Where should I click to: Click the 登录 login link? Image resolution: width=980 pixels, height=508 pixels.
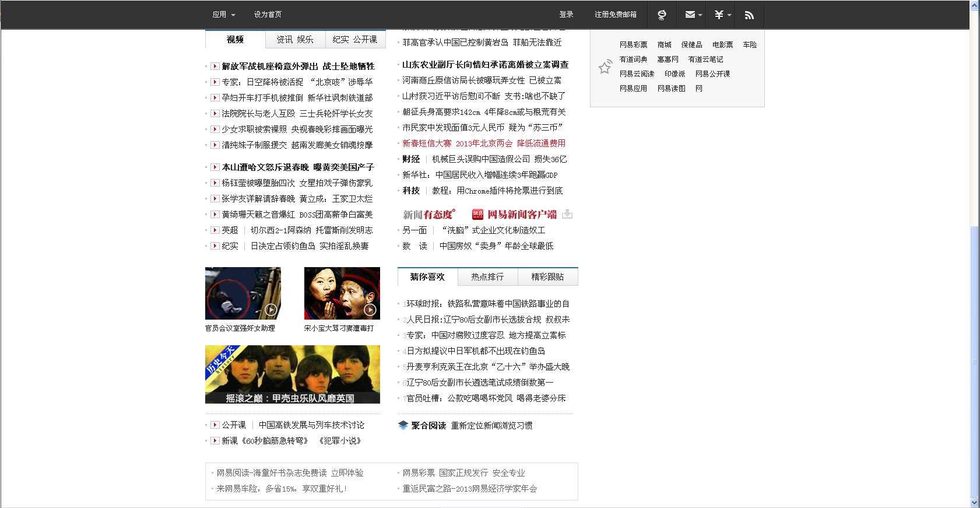tap(566, 15)
